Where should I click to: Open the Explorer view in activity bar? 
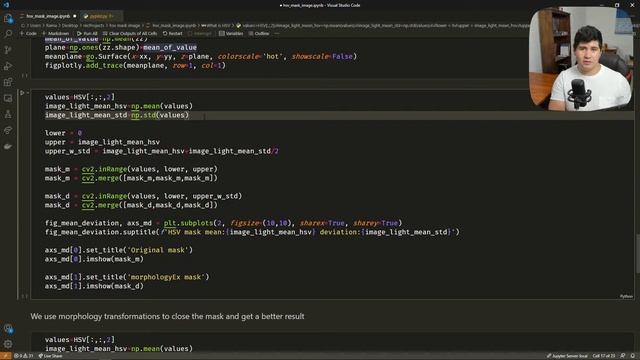coord(8,18)
